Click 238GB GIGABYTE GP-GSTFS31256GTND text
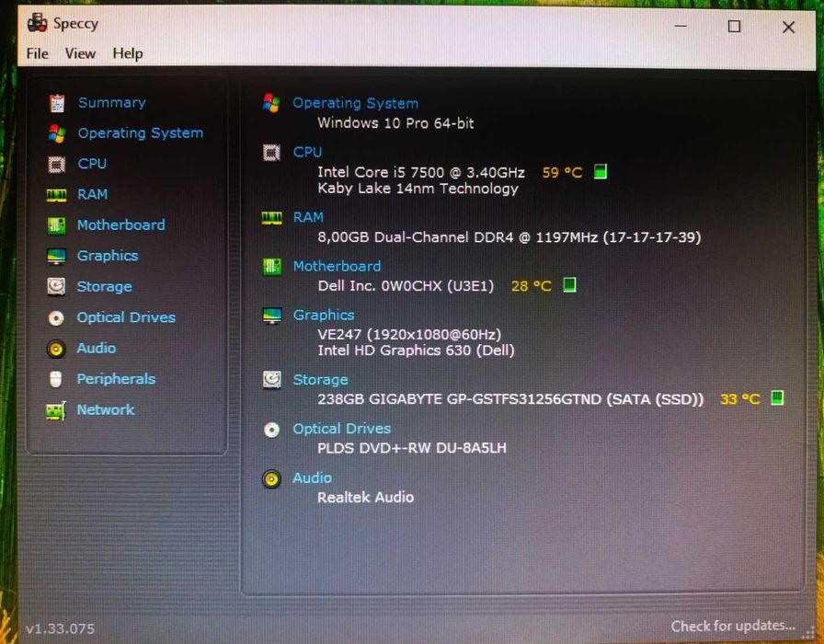The height and width of the screenshot is (644, 824). 459,399
